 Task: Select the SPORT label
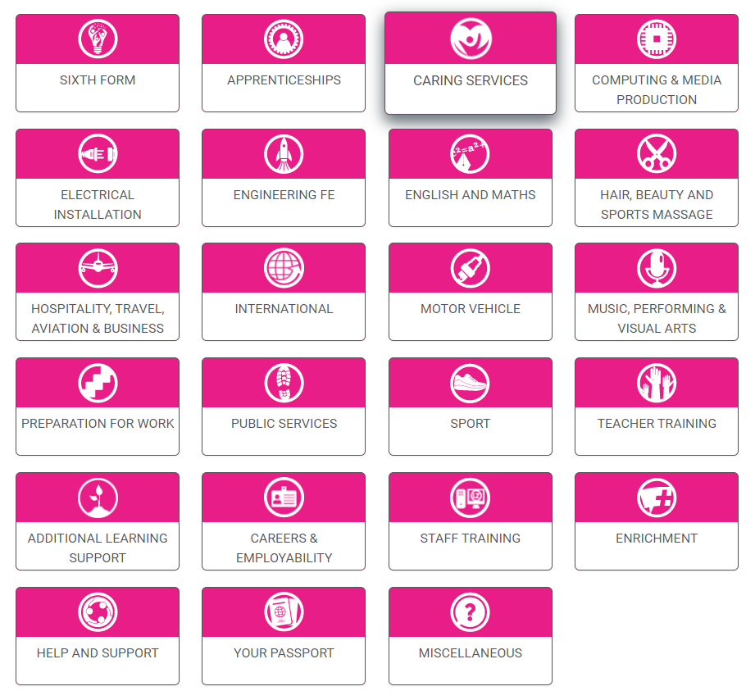[470, 424]
